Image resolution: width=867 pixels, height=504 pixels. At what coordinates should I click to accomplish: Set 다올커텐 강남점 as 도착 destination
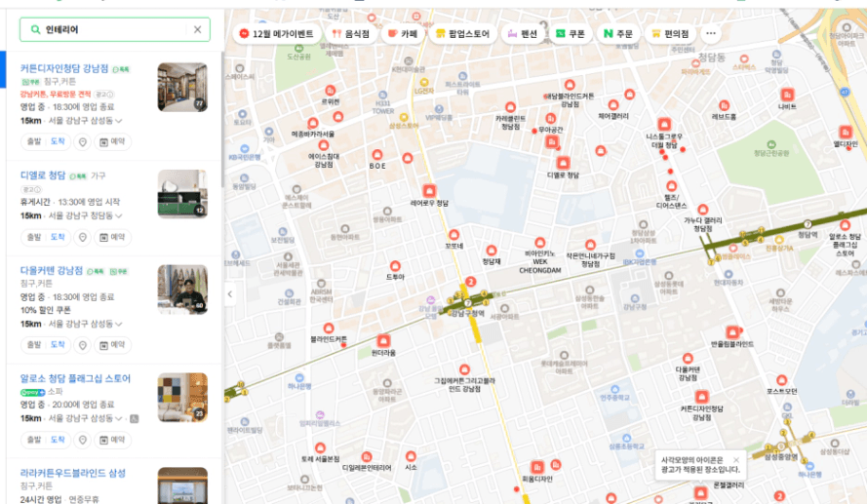(x=58, y=344)
